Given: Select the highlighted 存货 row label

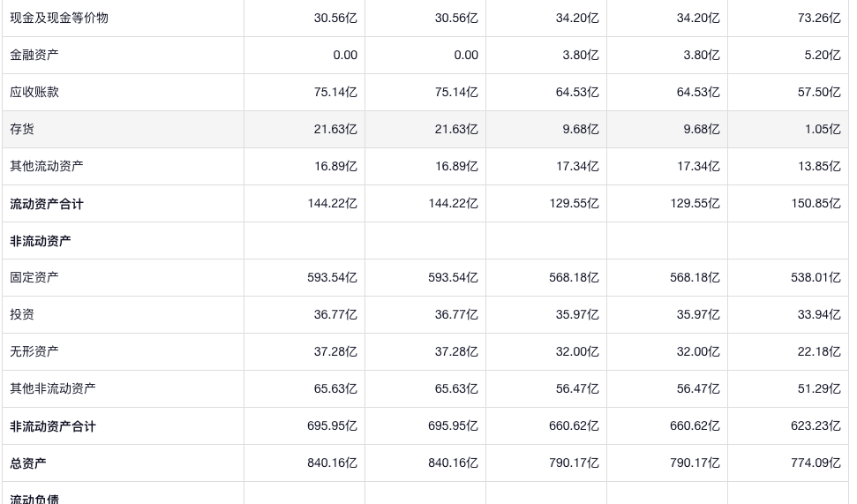Looking at the screenshot, I should pyautogui.click(x=22, y=129).
